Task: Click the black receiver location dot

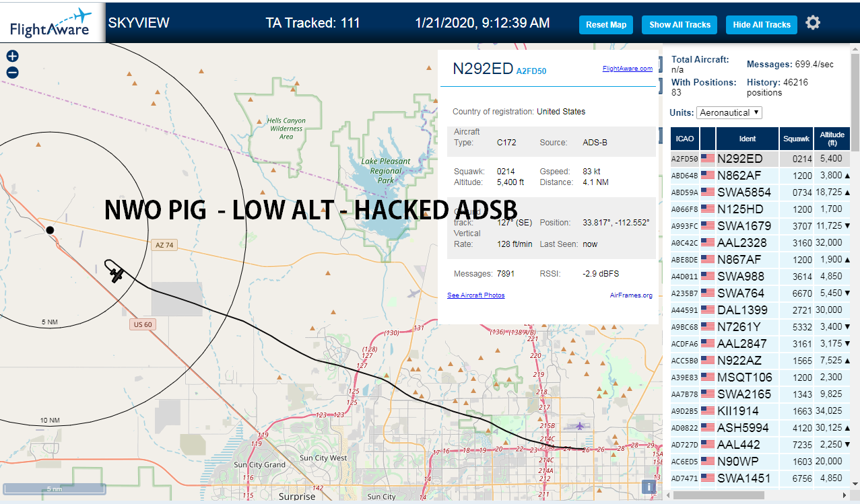Action: coord(50,230)
